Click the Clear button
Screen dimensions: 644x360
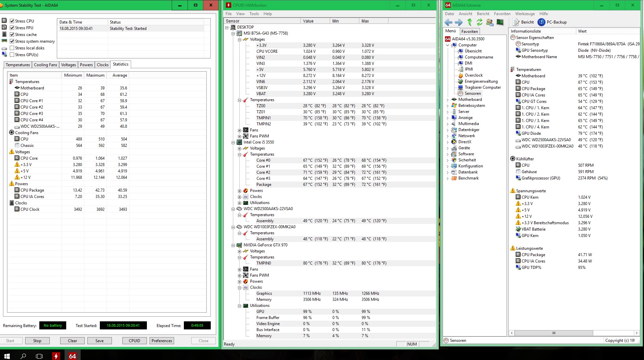pos(72,341)
